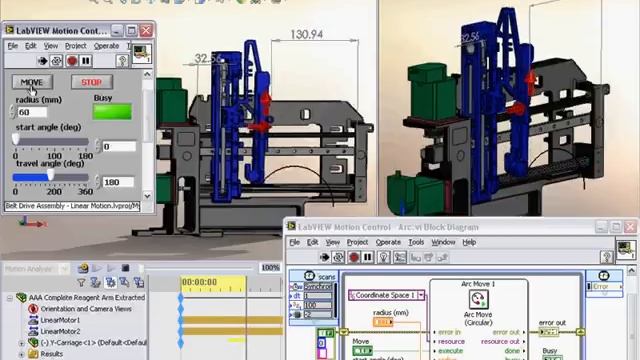This screenshot has width=640, height=360.
Task: Click the radius (mm) input field showing 60
Action: point(32,112)
